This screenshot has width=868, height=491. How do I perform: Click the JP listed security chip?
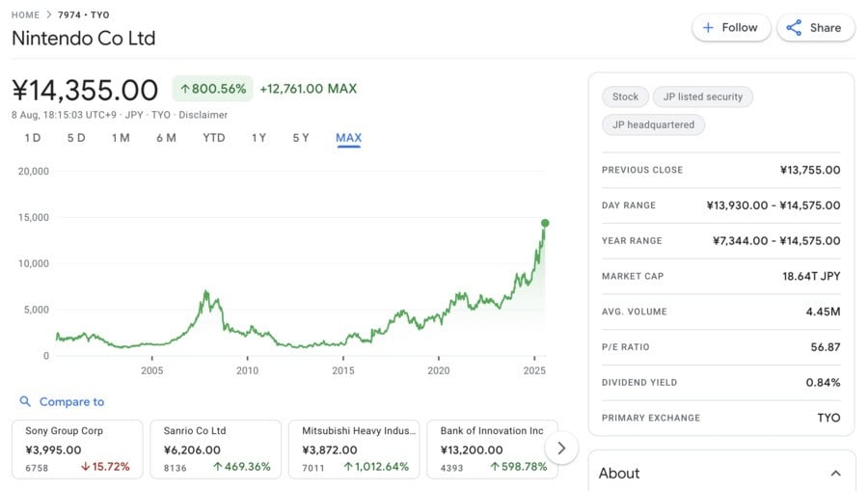(x=703, y=96)
